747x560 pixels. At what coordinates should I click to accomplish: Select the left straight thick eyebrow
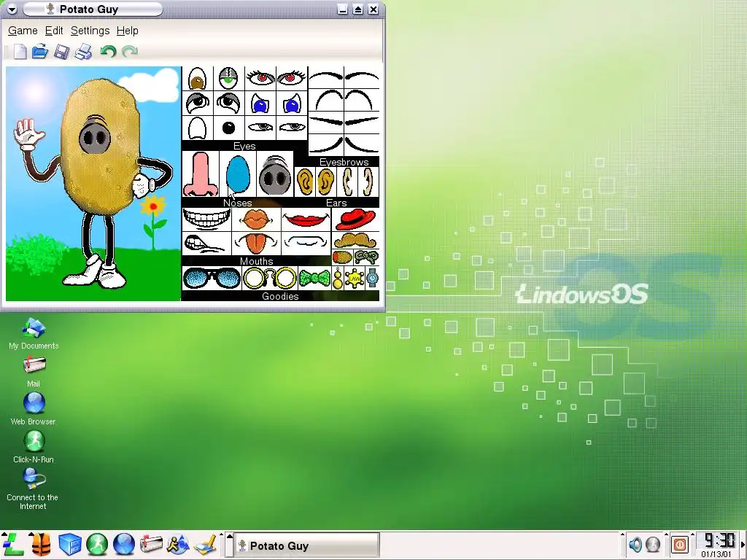point(326,121)
